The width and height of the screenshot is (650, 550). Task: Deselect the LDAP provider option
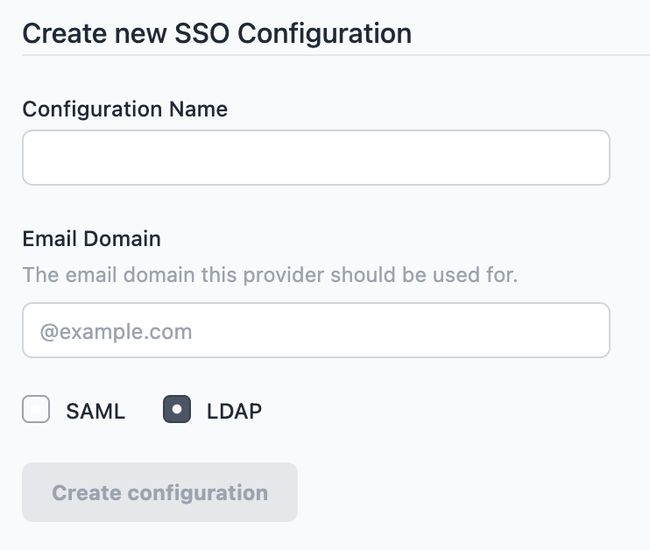click(177, 410)
